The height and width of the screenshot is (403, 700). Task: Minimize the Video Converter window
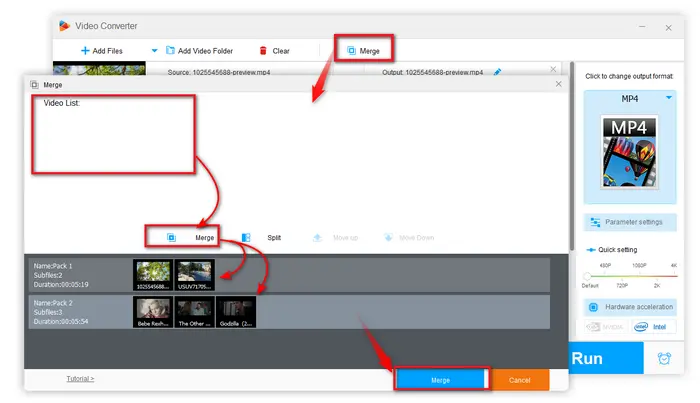642,27
